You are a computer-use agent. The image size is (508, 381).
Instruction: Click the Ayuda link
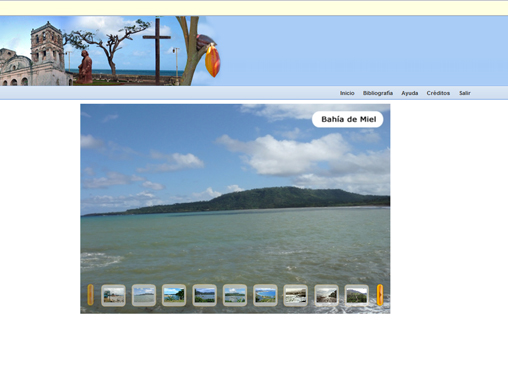pos(410,93)
